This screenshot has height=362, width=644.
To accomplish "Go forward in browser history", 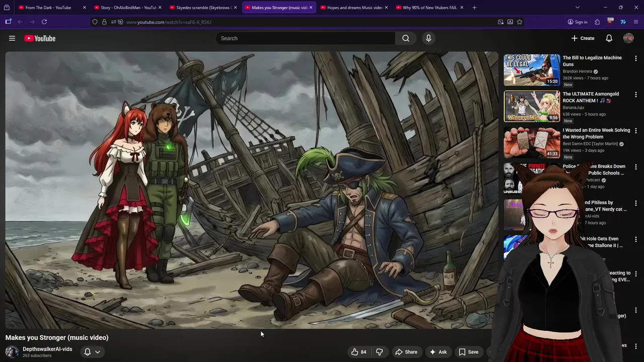I will [32, 22].
